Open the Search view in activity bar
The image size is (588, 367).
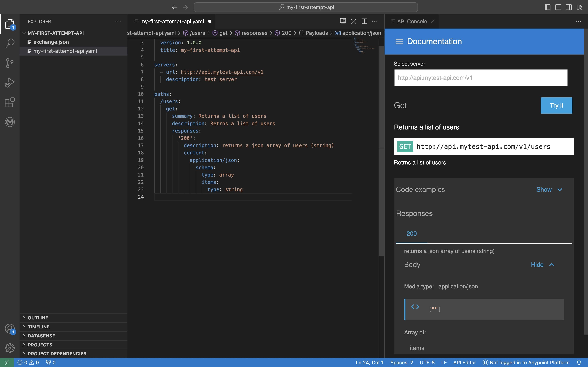coord(10,43)
